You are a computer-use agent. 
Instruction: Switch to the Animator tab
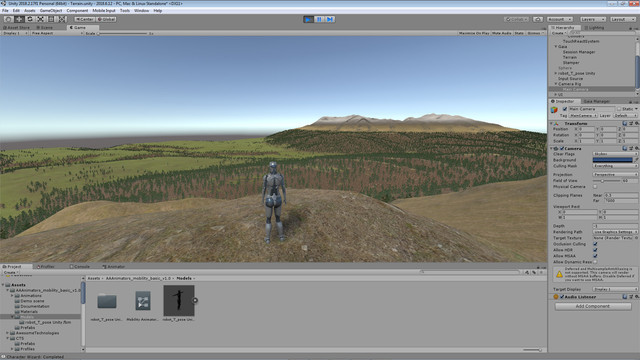114,267
